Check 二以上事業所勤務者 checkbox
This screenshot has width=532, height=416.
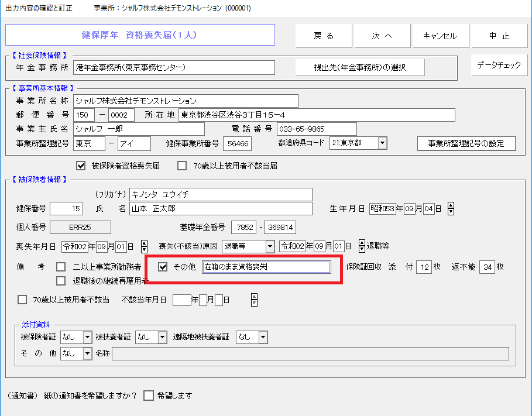coord(61,267)
